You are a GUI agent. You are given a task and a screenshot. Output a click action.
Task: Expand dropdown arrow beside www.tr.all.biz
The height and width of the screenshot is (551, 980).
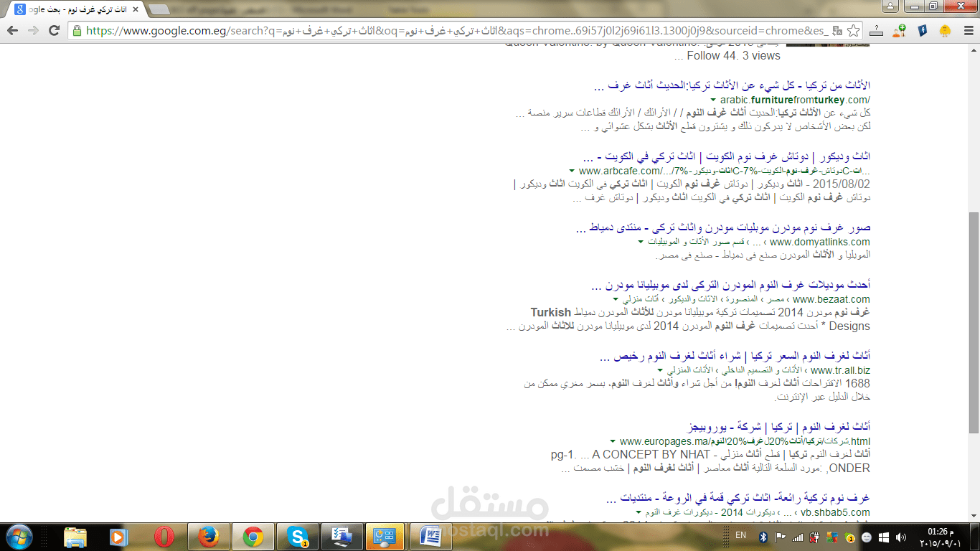[660, 370]
